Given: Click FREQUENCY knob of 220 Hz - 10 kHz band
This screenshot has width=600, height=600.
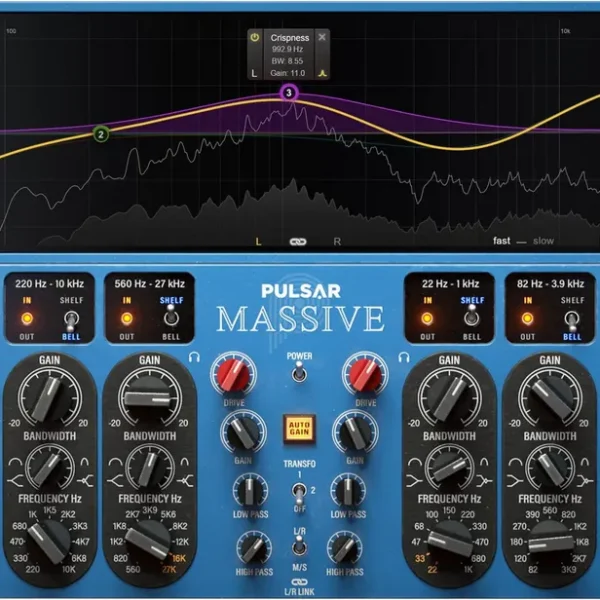Looking at the screenshot, I should point(49,542).
